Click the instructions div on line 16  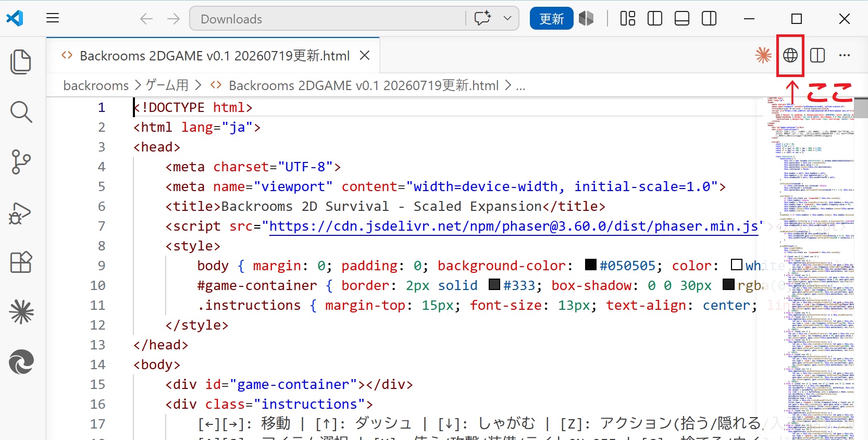point(269,404)
